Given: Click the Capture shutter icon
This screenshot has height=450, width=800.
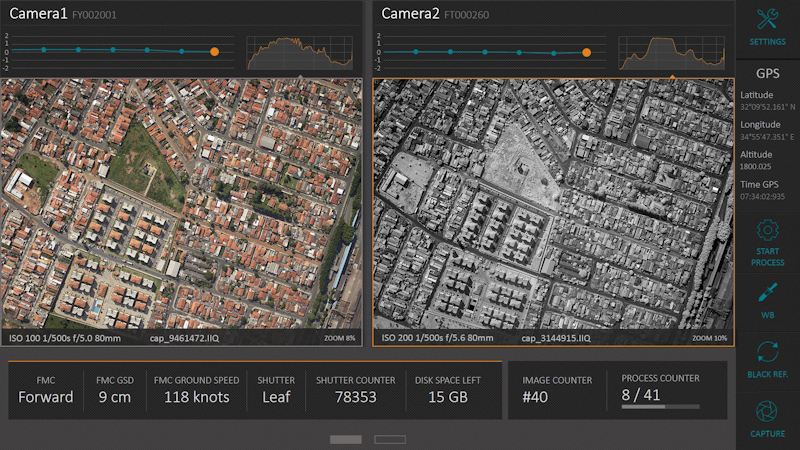Looking at the screenshot, I should coord(767,411).
